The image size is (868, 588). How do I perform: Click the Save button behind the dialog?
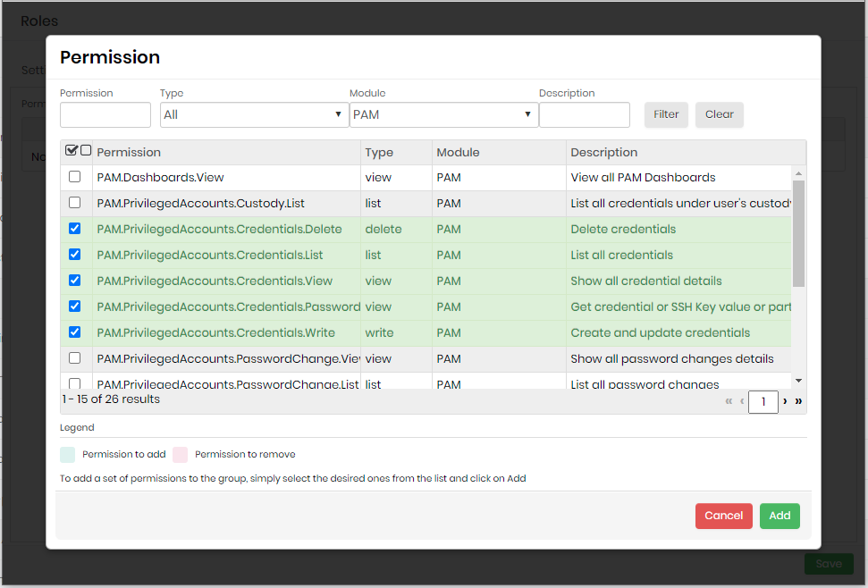(829, 564)
